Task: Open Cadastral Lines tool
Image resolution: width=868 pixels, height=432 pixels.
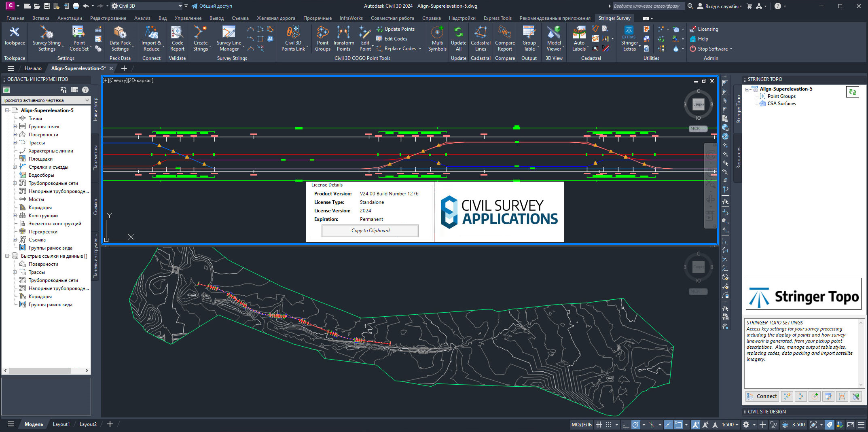Action: tap(481, 38)
